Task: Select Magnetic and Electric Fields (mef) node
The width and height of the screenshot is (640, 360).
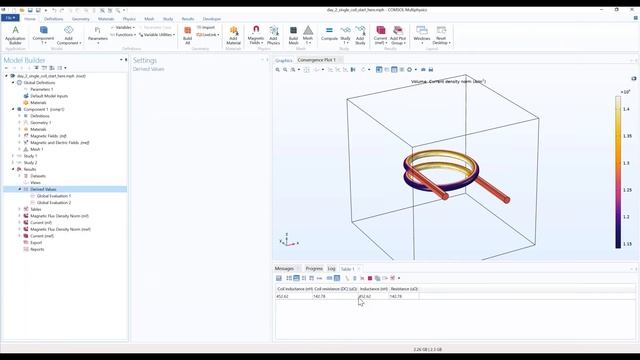Action: pos(60,143)
